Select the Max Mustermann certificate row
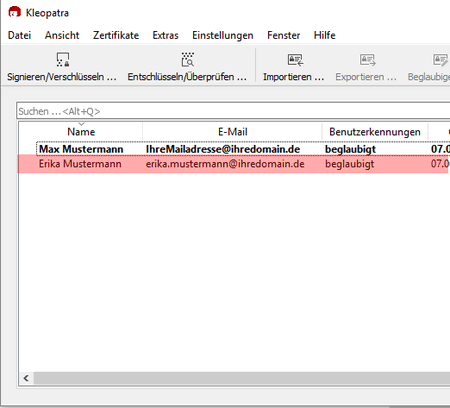The image size is (450, 408). [234, 149]
